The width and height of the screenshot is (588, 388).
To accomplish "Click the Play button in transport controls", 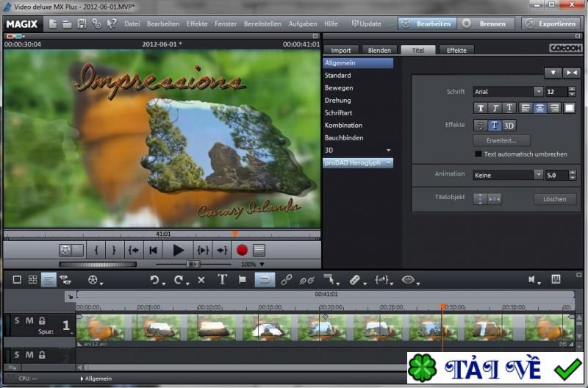I will point(178,250).
